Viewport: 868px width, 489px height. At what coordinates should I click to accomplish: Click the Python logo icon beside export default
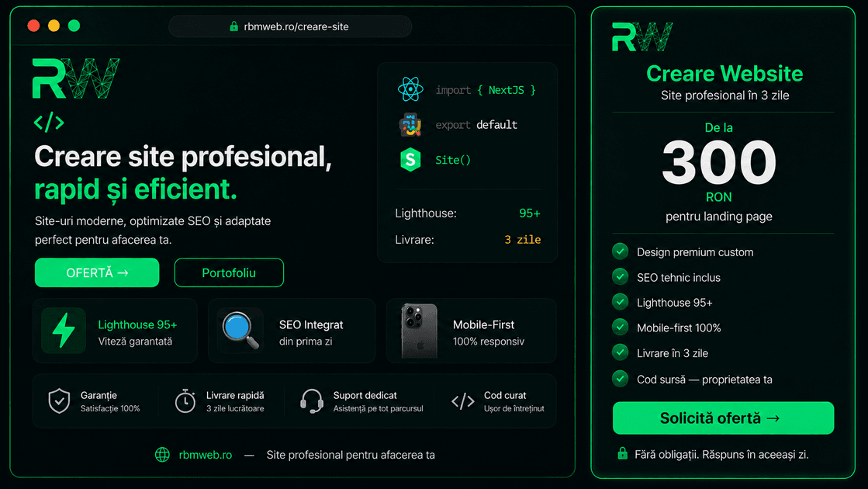tap(410, 125)
